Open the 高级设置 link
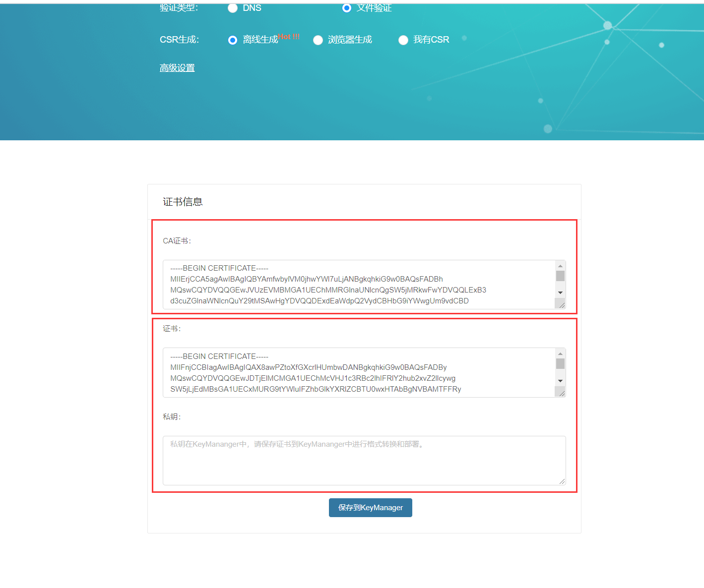This screenshot has height=588, width=704. coord(177,68)
